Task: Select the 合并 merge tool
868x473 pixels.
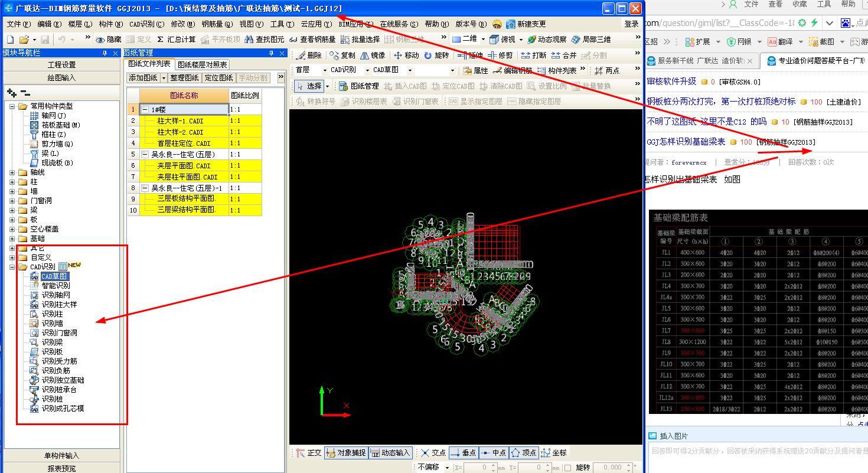Action: 564,55
